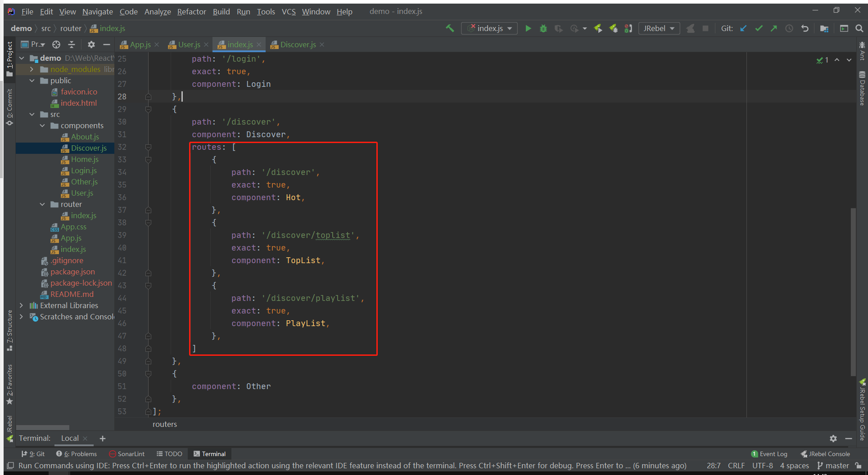Expand the node_modules folder

coord(32,69)
